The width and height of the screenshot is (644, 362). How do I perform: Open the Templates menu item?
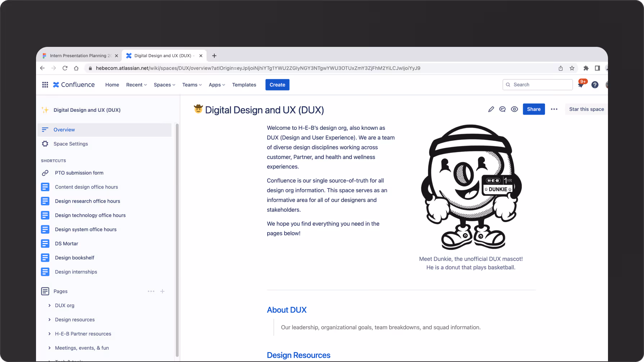coord(244,84)
